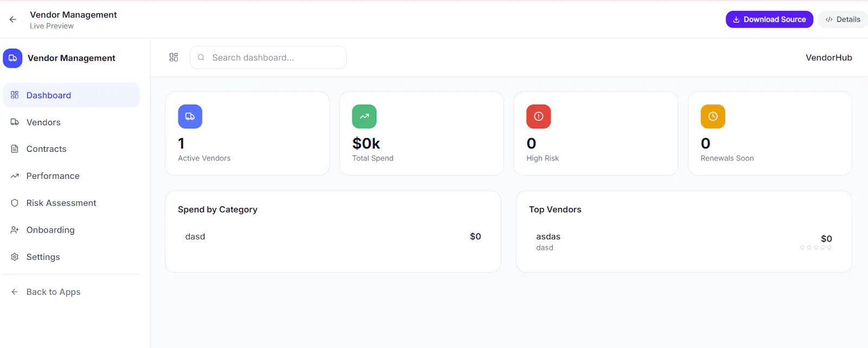
Task: Select the Renewals Soon stat card
Action: coord(770,133)
